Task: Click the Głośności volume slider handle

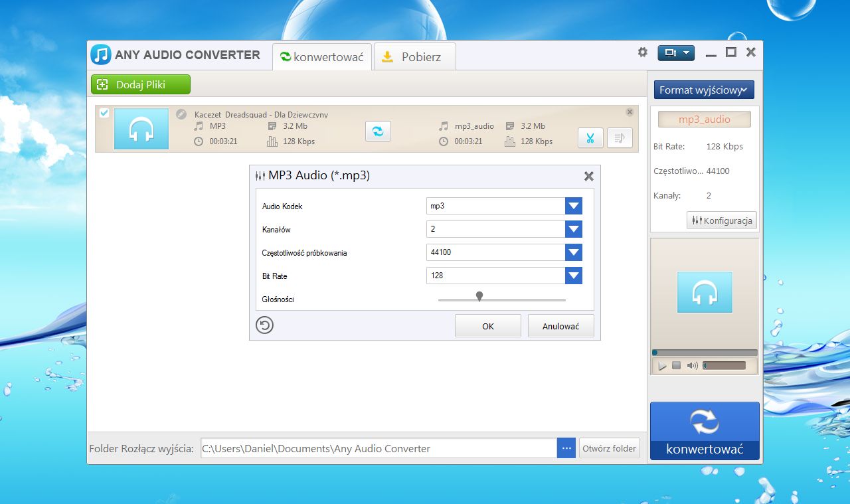Action: tap(479, 296)
